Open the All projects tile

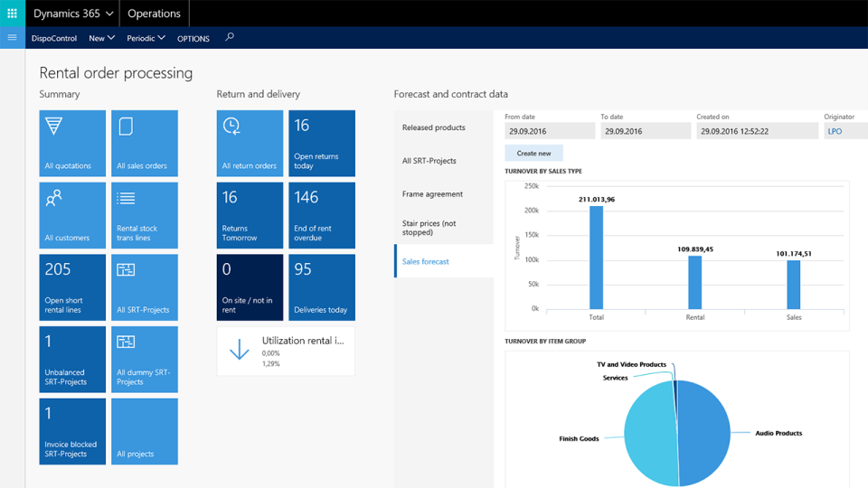[x=145, y=431]
